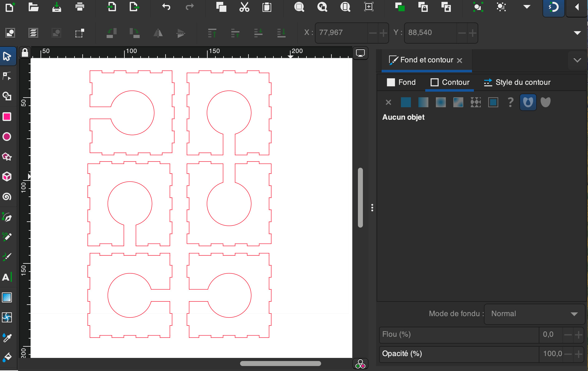
Task: Open a file with folder icon
Action: tap(33, 7)
